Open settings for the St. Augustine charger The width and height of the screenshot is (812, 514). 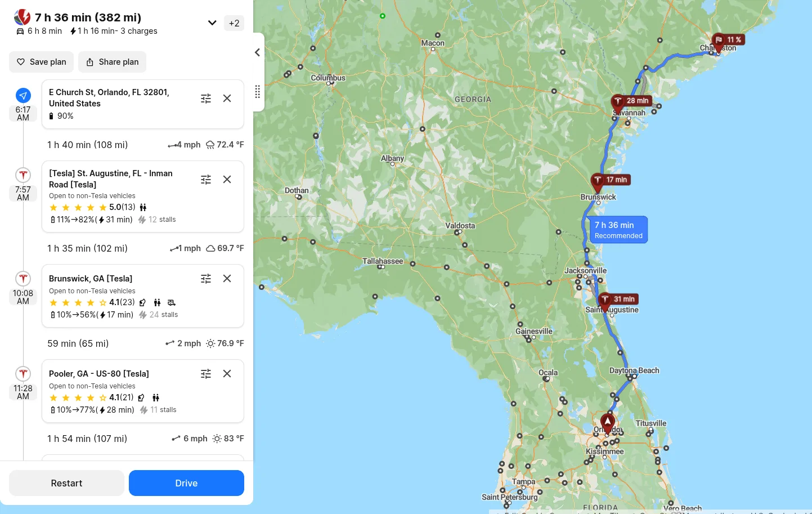pos(206,180)
